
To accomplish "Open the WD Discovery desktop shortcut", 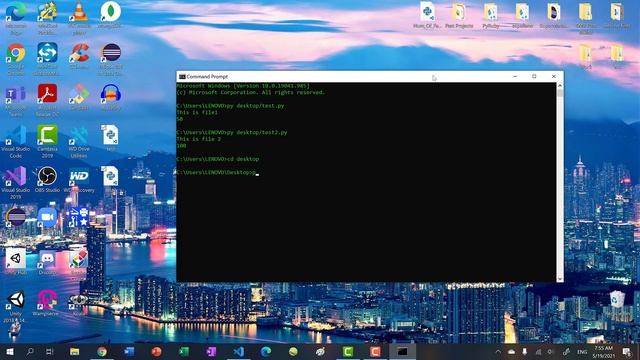I will tap(79, 180).
